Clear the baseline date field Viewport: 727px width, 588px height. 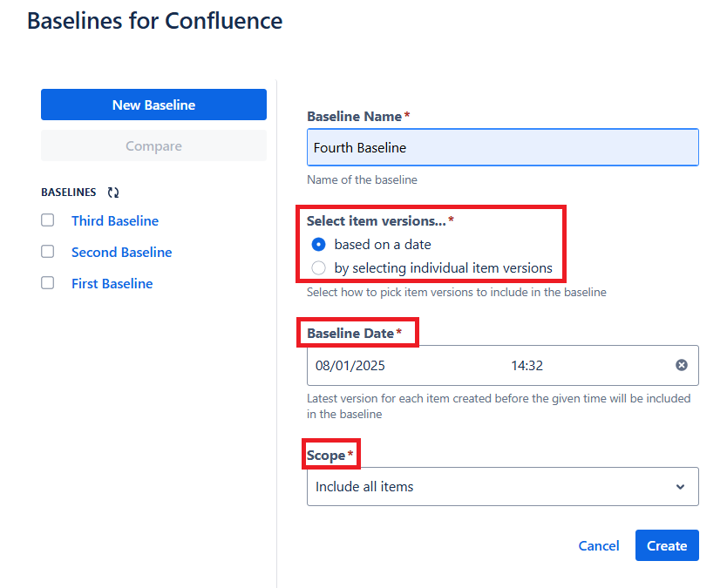pyautogui.click(x=682, y=365)
